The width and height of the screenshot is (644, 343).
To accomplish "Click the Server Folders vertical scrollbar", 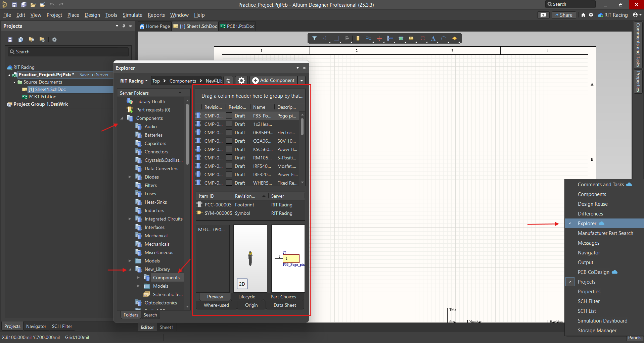I will [x=187, y=134].
